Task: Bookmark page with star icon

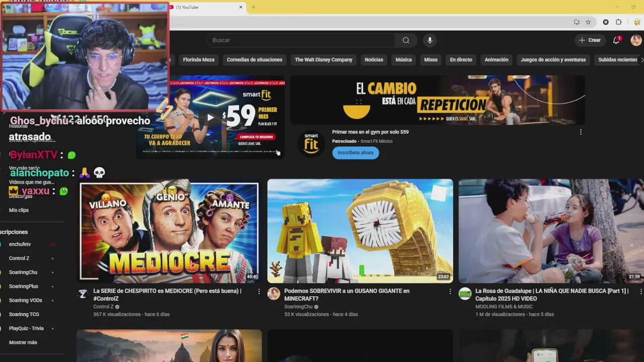Action: point(588,22)
